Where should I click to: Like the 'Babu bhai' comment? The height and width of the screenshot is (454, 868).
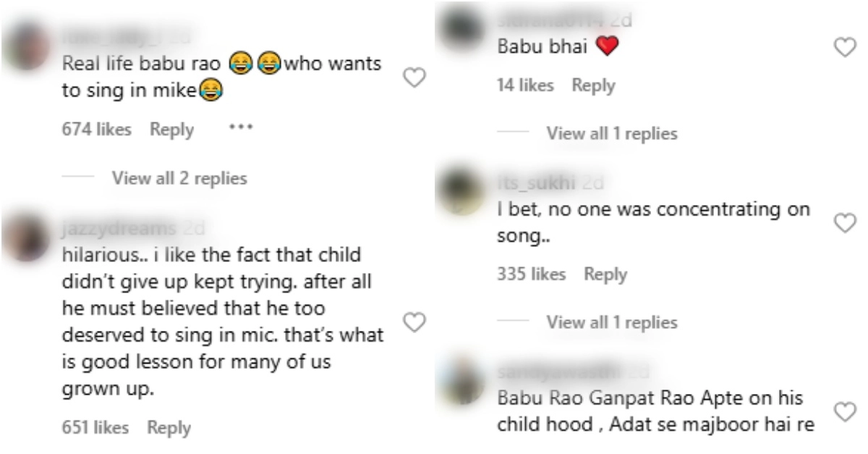pyautogui.click(x=844, y=48)
